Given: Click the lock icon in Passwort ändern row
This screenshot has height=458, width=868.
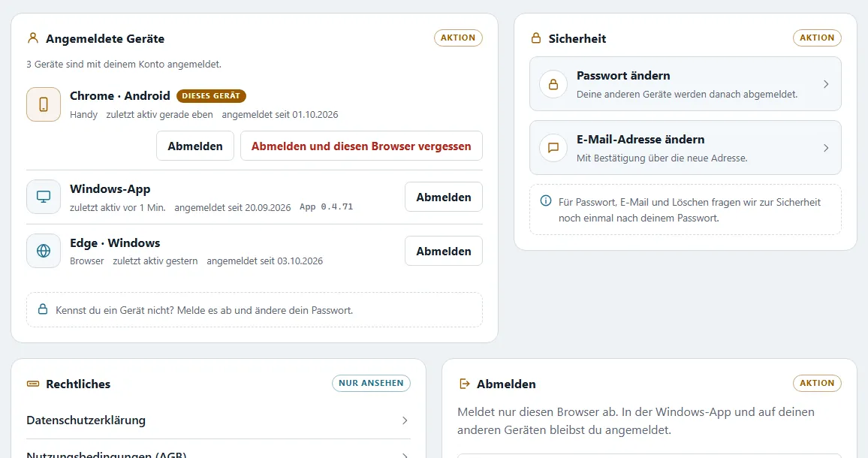Looking at the screenshot, I should pyautogui.click(x=553, y=84).
